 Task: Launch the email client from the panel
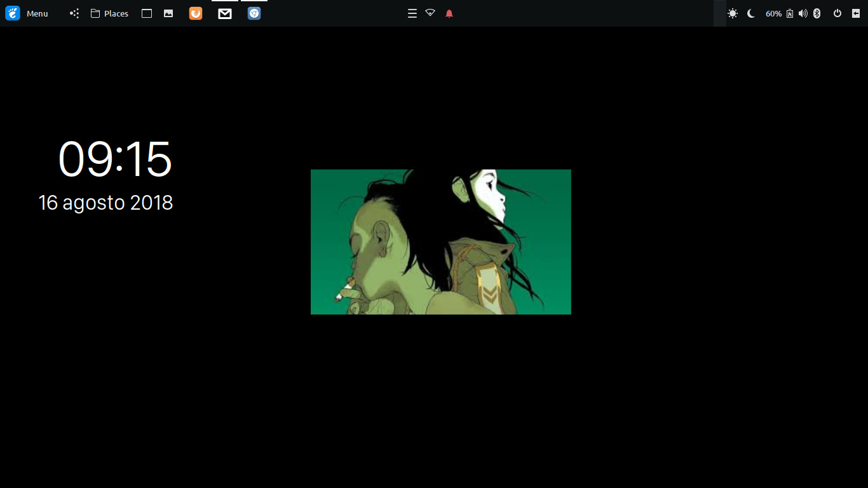tap(224, 13)
